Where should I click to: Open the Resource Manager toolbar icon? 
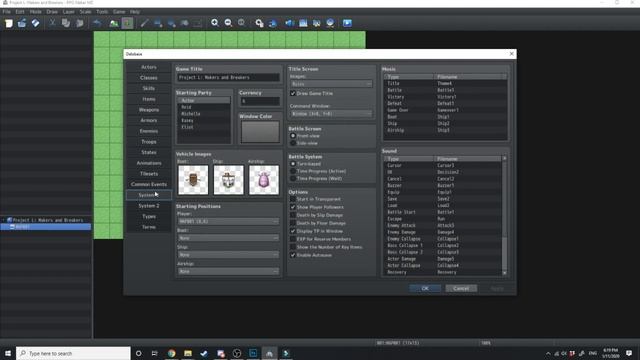(x=330, y=23)
